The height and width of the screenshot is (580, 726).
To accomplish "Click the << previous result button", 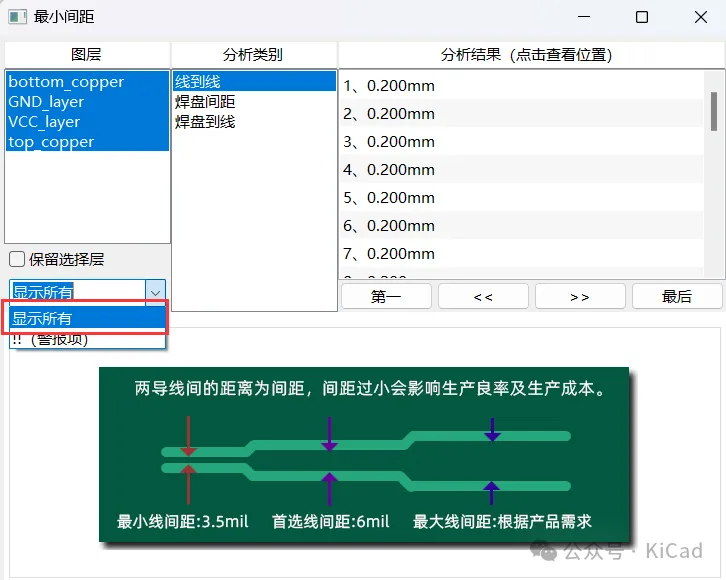I will (483, 296).
